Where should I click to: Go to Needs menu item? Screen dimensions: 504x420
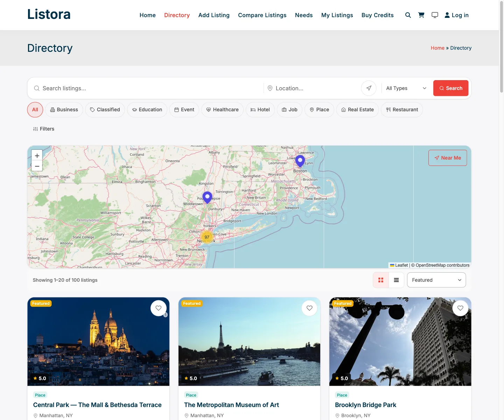(x=304, y=15)
